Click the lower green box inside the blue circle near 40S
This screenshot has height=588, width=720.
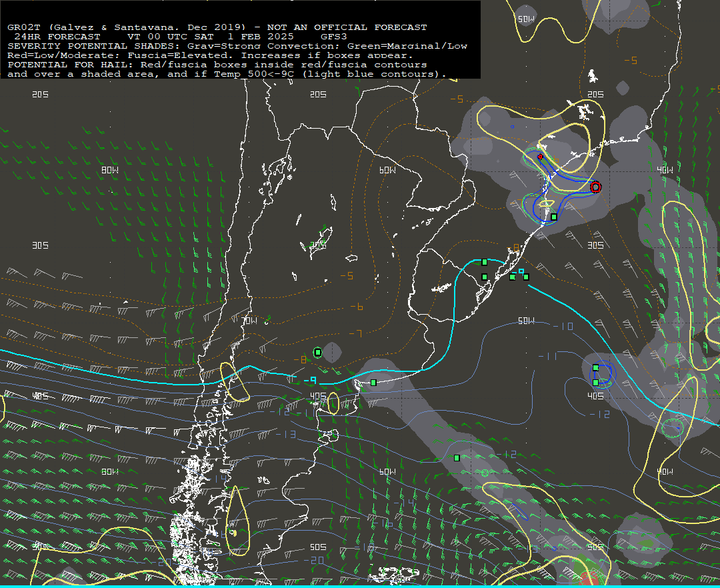[595, 383]
